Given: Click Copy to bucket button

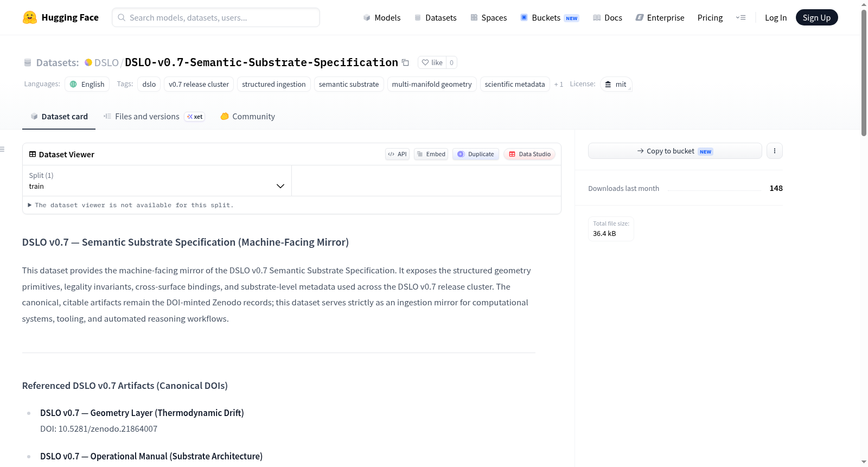Looking at the screenshot, I should click(675, 151).
